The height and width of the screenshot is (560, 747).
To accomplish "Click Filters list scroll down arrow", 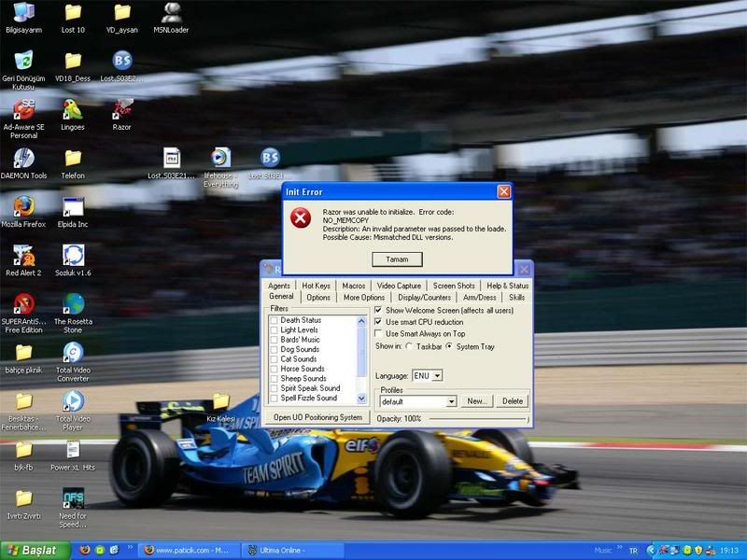I will point(361,399).
